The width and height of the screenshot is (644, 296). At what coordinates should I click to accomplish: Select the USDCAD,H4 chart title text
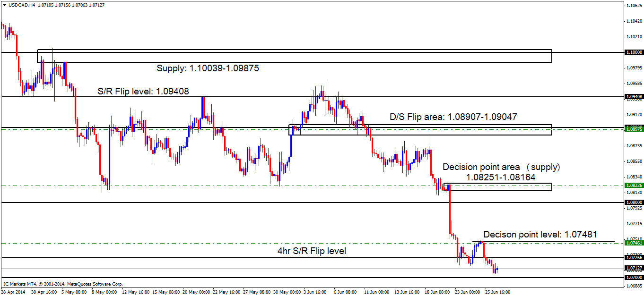21,5
